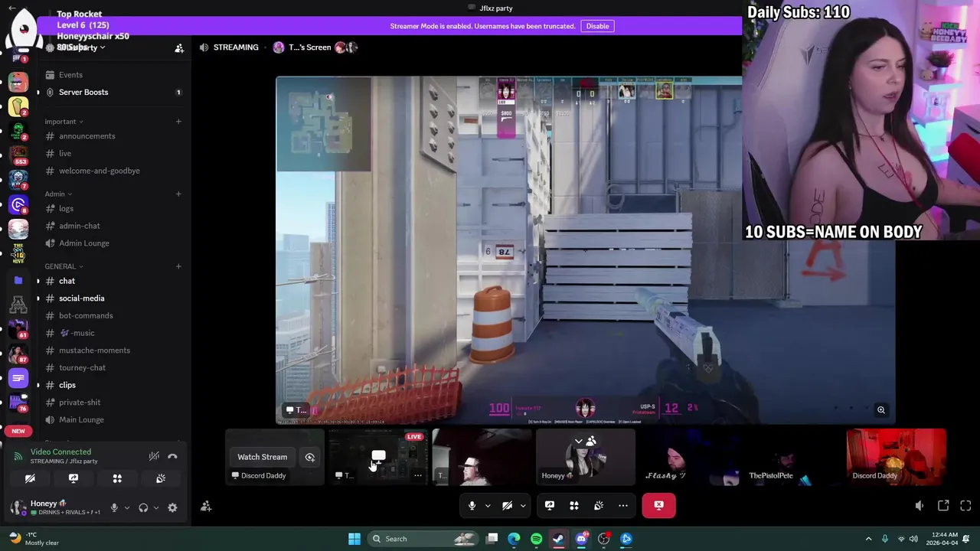Click add stream icon beside Watch Stream
Screen dimensions: 980x551
310,457
